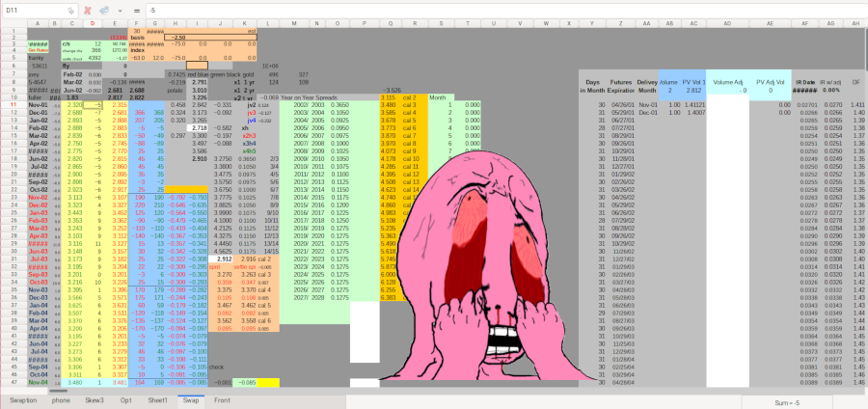Select column header Q

pyautogui.click(x=391, y=24)
